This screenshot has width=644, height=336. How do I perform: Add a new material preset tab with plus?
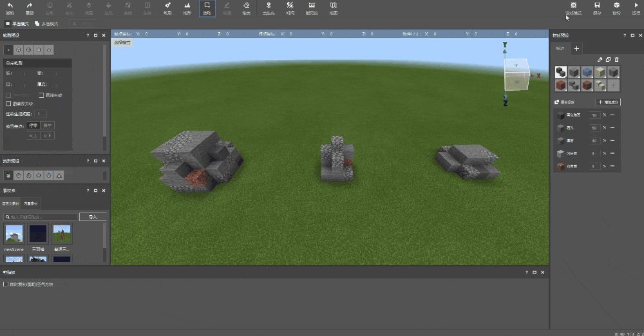pyautogui.click(x=576, y=48)
